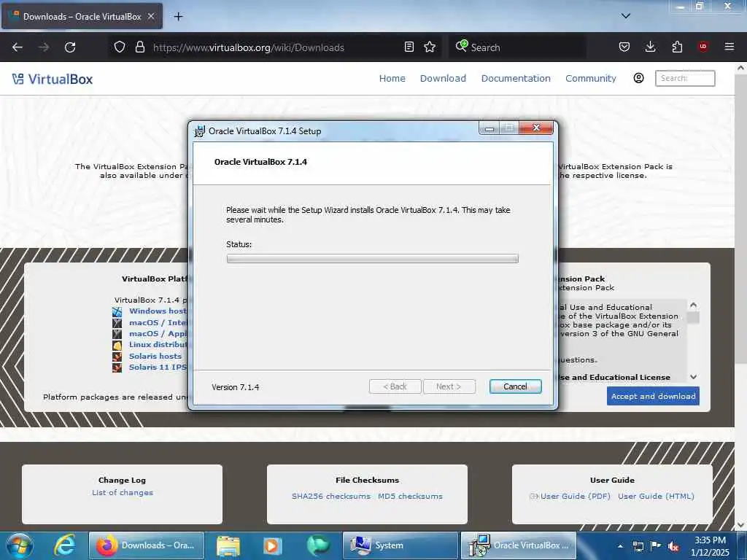The image size is (747, 560).
Task: Click the Accept and download button
Action: coord(653,396)
